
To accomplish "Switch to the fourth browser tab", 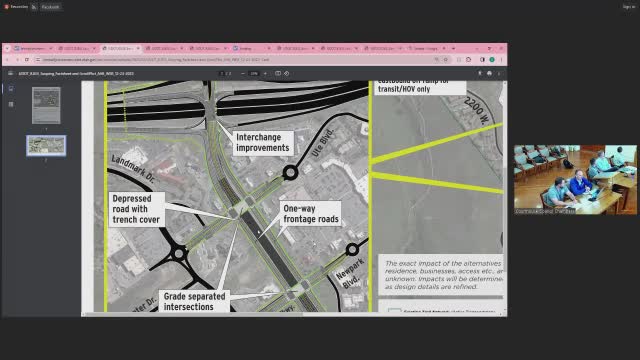I will pyautogui.click(x=164, y=48).
